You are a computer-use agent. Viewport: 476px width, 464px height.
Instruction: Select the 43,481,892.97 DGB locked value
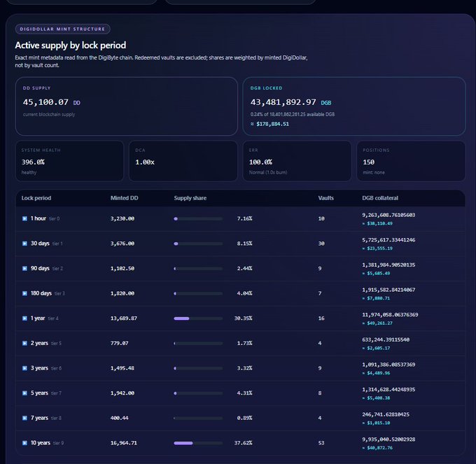tap(283, 102)
